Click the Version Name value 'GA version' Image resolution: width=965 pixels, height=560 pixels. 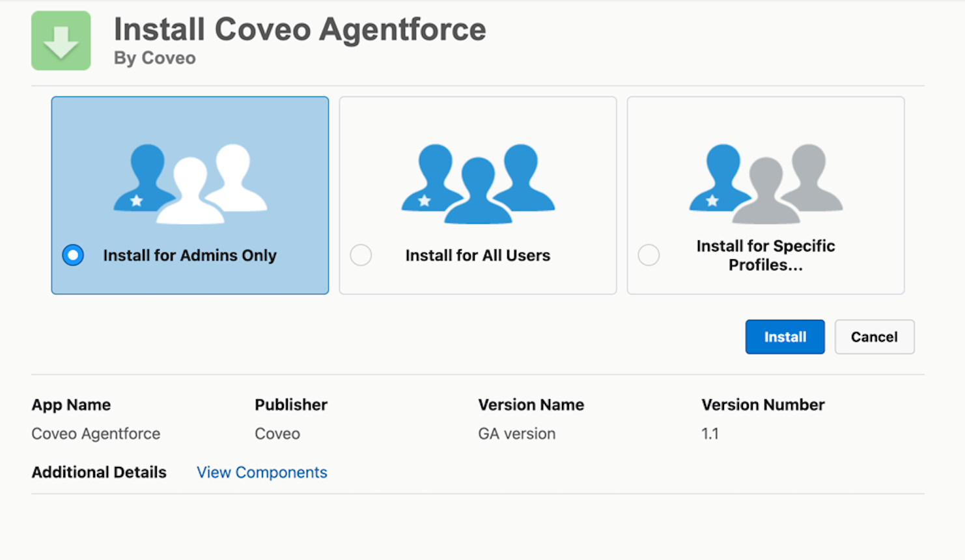coord(517,434)
